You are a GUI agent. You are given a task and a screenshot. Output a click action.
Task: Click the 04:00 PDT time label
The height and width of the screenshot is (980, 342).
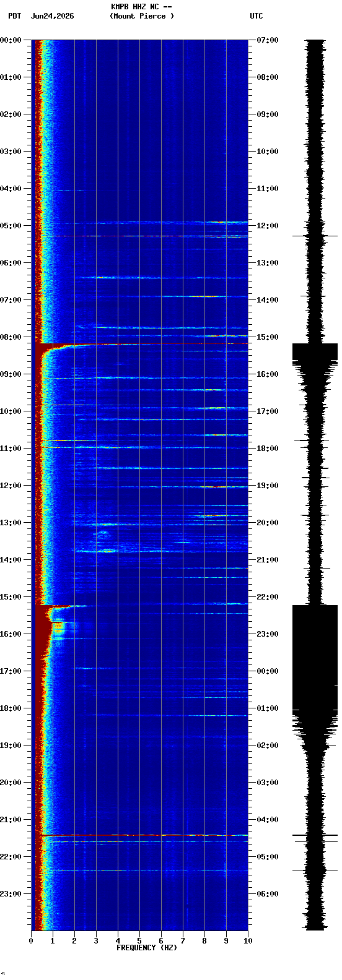click(x=11, y=189)
